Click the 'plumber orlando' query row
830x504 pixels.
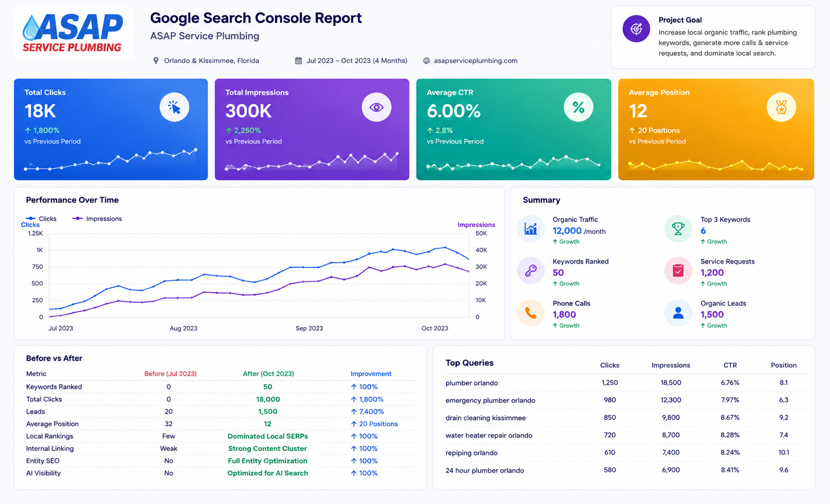pos(627,383)
